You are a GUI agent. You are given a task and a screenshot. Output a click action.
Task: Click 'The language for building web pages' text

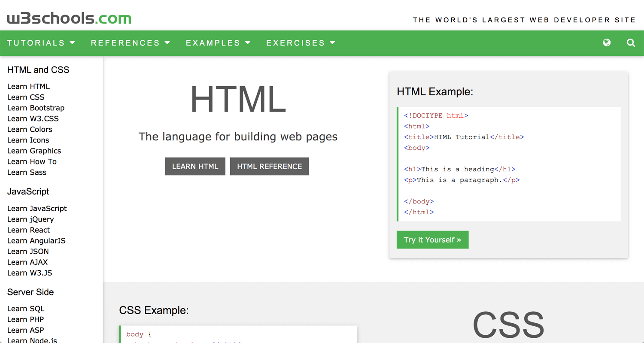point(238,137)
